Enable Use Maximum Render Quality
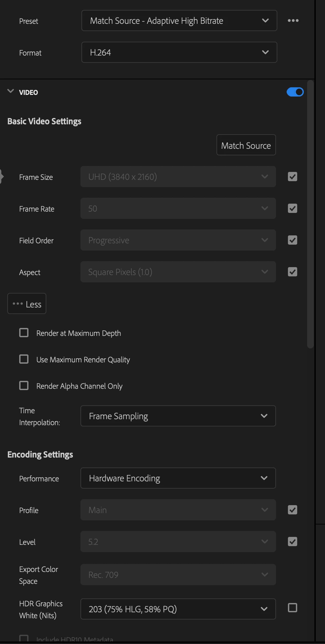 (24, 359)
